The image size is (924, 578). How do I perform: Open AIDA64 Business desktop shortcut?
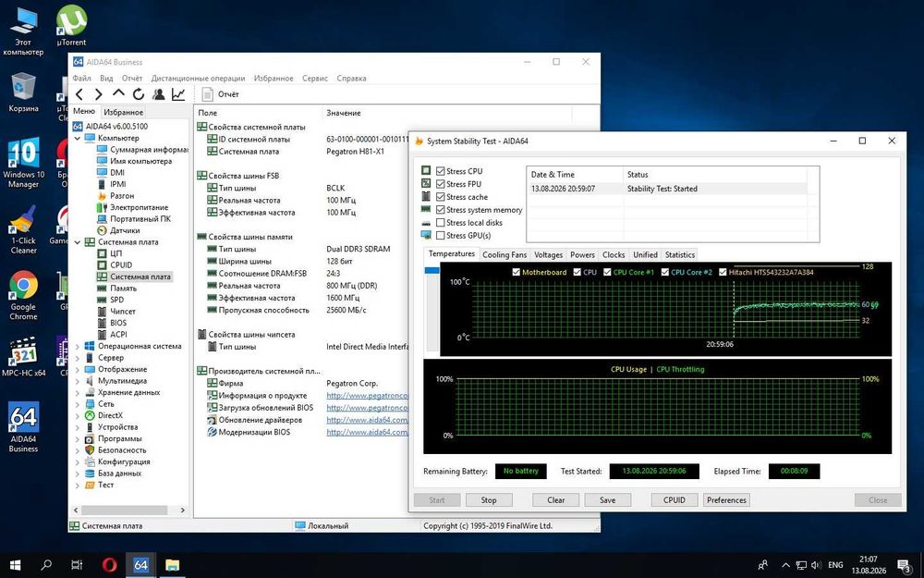[24, 427]
